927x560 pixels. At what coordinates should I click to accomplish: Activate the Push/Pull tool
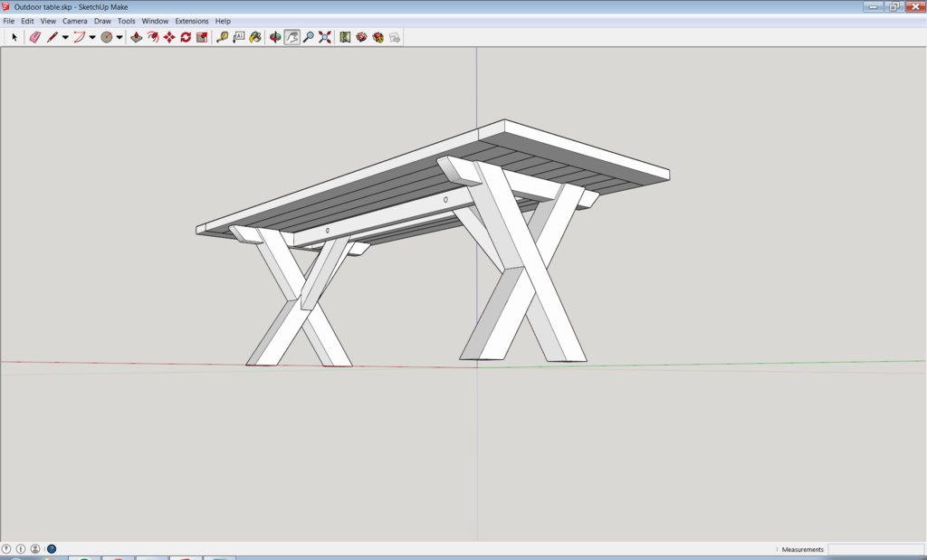coord(137,37)
